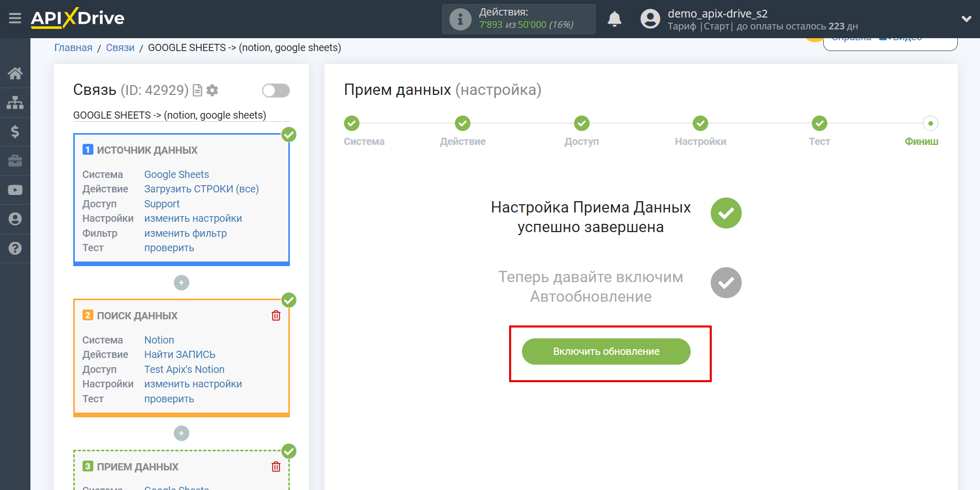Screen dimensions: 980x490
Task: Click the ApiX-Drive logo
Action: (77, 18)
